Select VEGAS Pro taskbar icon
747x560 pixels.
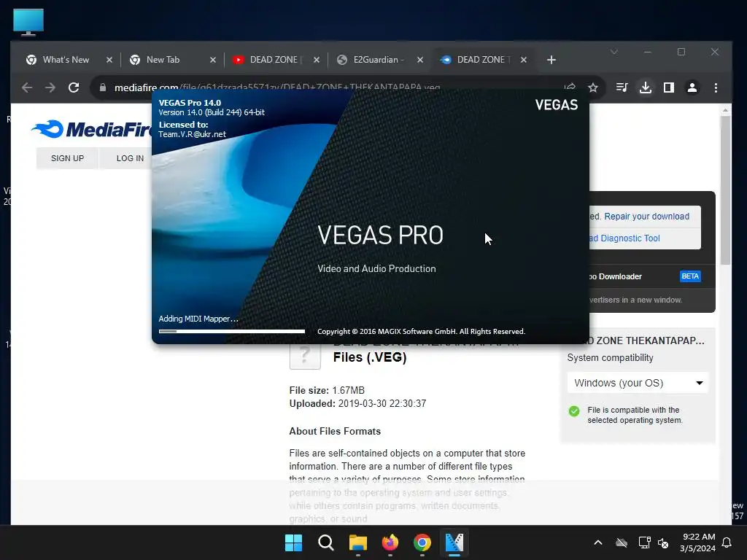[x=454, y=542]
